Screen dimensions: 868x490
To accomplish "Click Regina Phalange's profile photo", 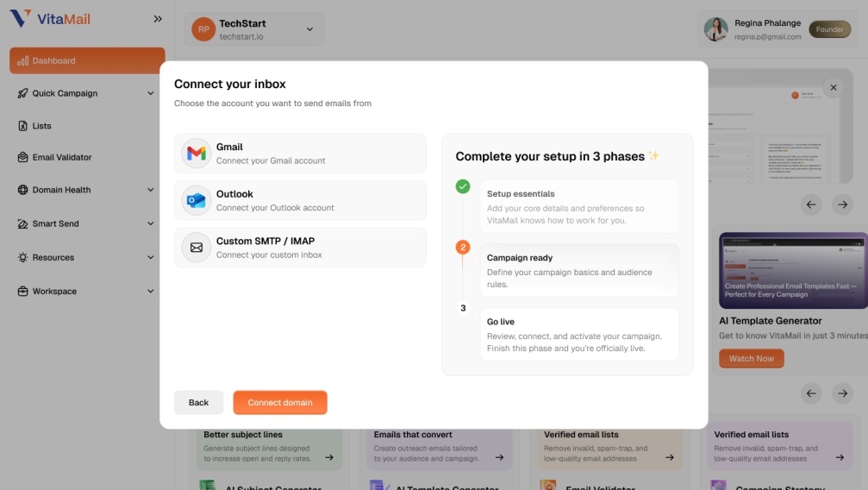I will pos(715,29).
